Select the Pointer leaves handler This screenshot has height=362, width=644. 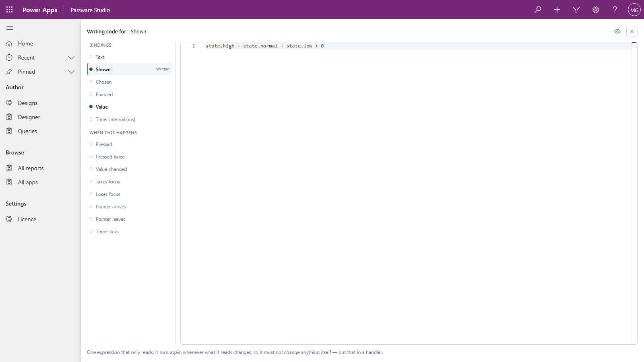point(129,219)
